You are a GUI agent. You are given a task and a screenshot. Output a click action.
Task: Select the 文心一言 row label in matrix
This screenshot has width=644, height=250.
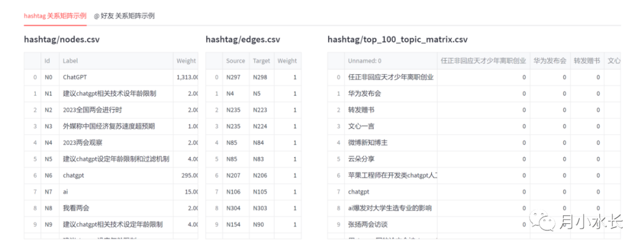coord(391,126)
